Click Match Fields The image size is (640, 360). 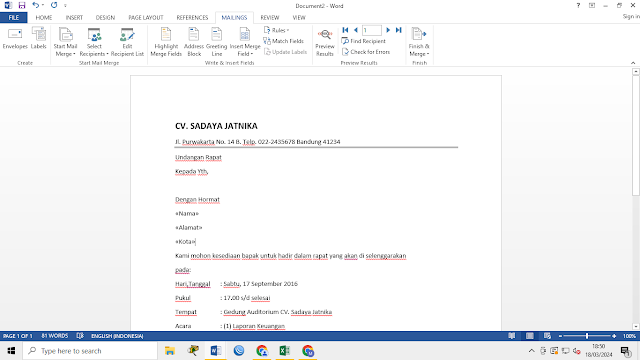pyautogui.click(x=284, y=41)
